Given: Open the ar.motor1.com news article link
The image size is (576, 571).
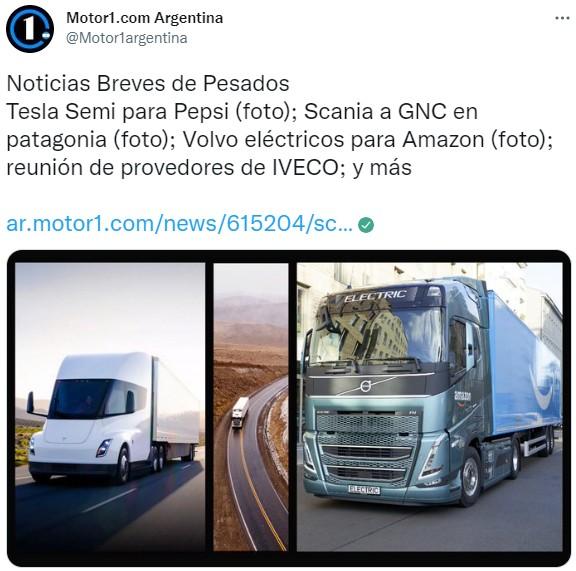Looking at the screenshot, I should (x=180, y=223).
